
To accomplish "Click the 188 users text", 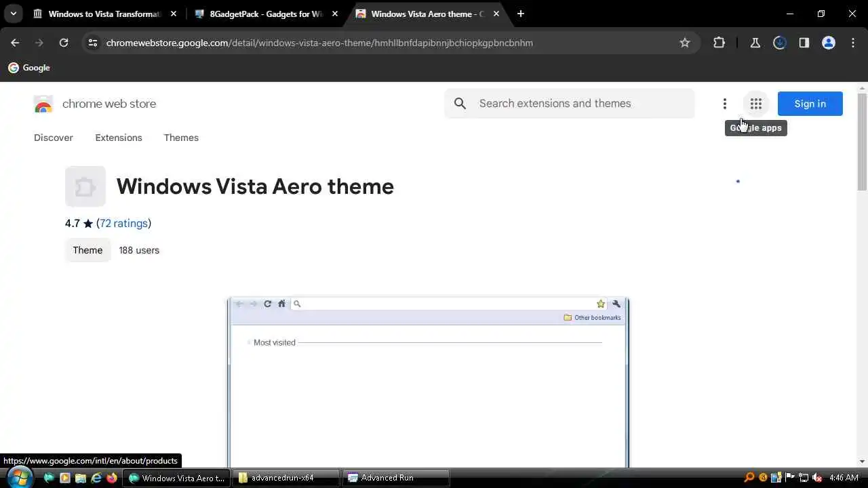I will [x=139, y=250].
